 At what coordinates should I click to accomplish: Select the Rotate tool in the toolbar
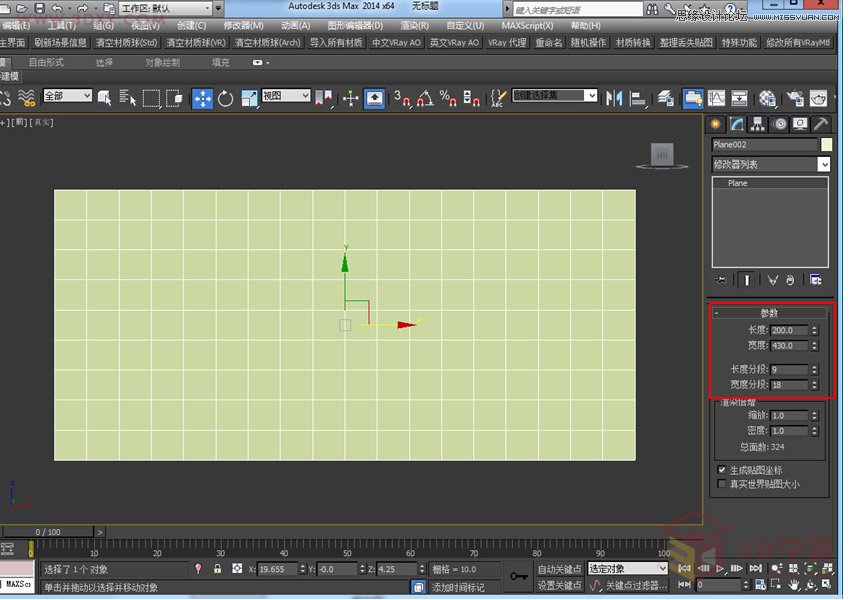coord(226,98)
